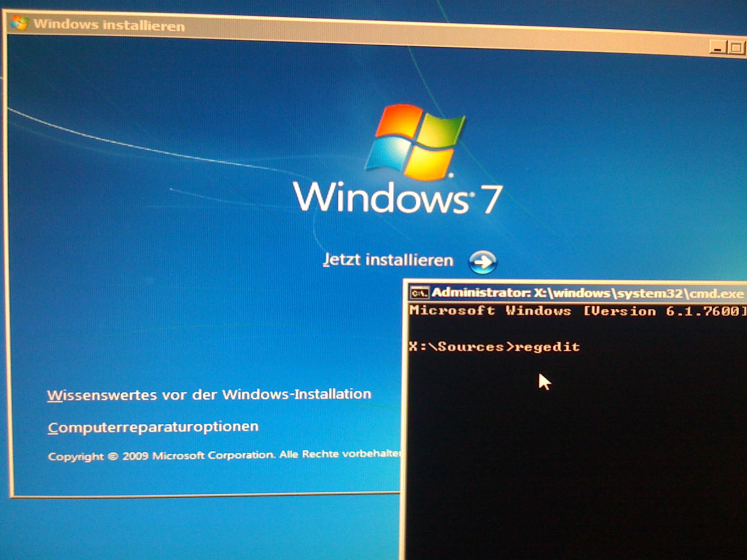The width and height of the screenshot is (747, 560).
Task: Maximize the Windows installieren window
Action: (736, 48)
